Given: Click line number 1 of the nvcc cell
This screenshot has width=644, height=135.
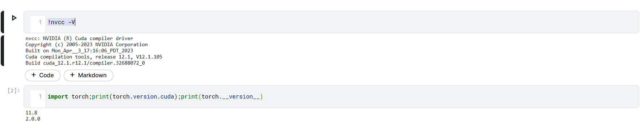Looking at the screenshot, I should coord(40,22).
